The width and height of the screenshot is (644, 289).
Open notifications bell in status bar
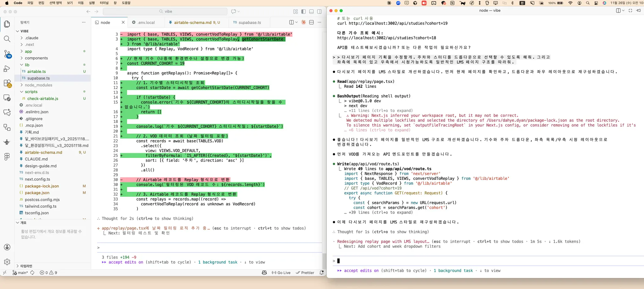pyautogui.click(x=321, y=273)
